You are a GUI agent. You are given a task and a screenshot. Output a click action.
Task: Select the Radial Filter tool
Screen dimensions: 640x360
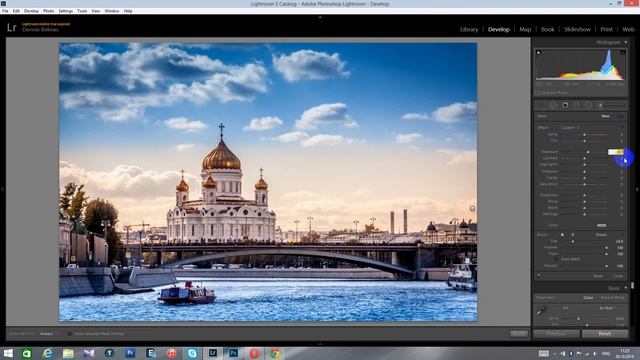(588, 105)
